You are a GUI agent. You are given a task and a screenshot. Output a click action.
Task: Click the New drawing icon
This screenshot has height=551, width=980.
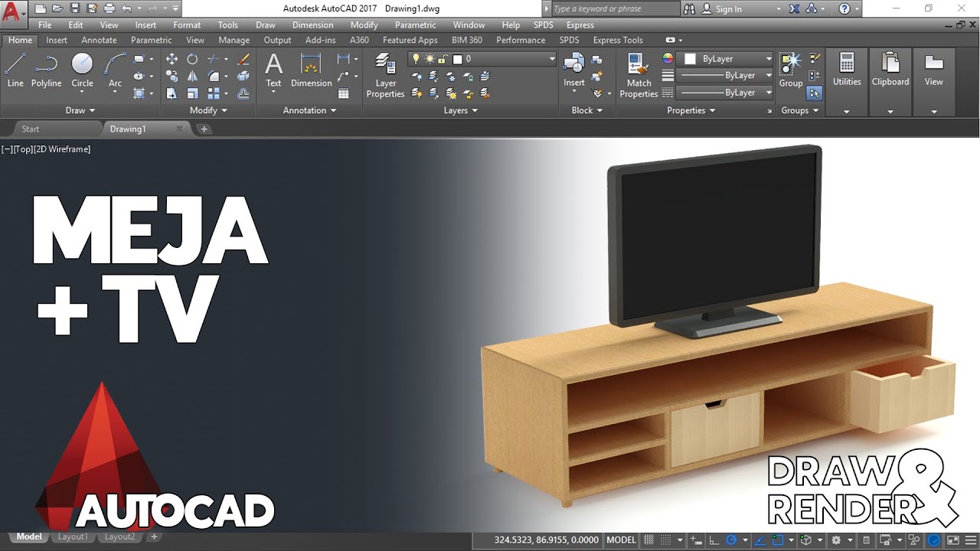pos(41,8)
